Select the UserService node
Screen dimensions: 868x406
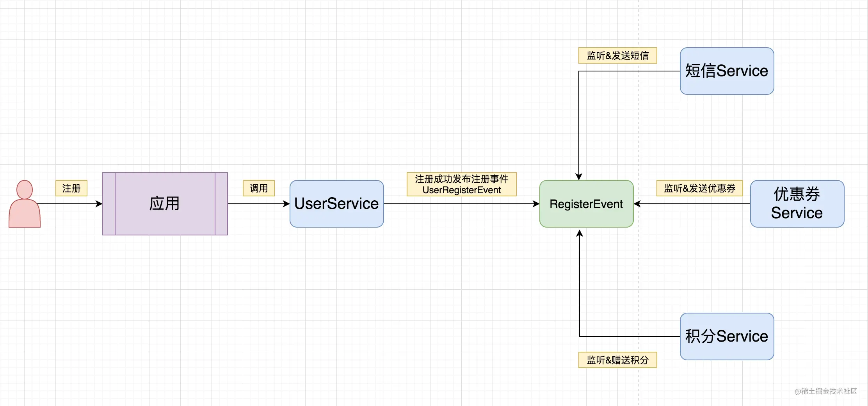tap(337, 204)
